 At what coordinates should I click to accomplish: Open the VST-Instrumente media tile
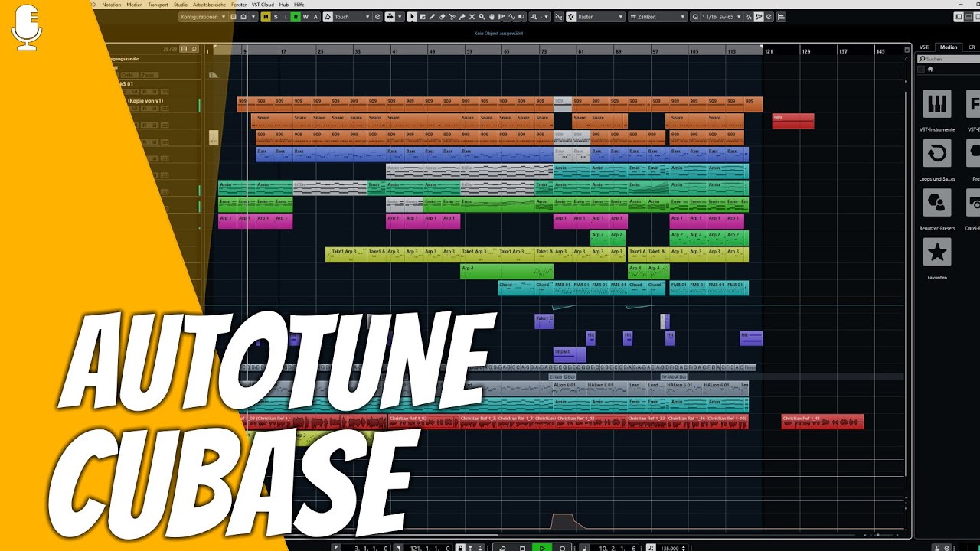pyautogui.click(x=937, y=104)
